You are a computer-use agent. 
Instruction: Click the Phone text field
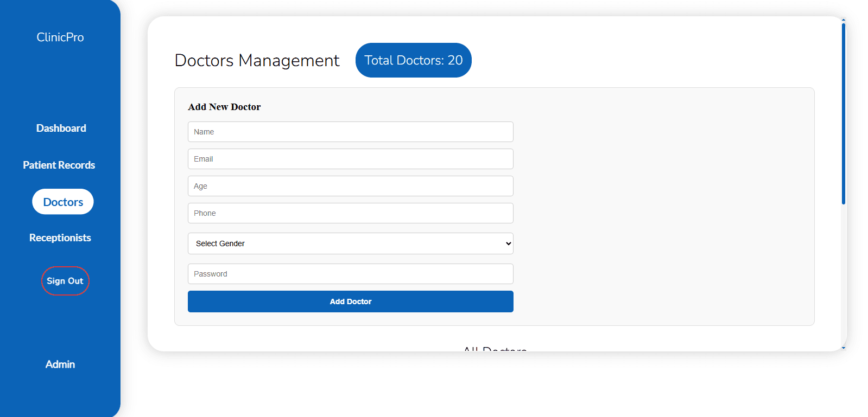click(x=350, y=213)
